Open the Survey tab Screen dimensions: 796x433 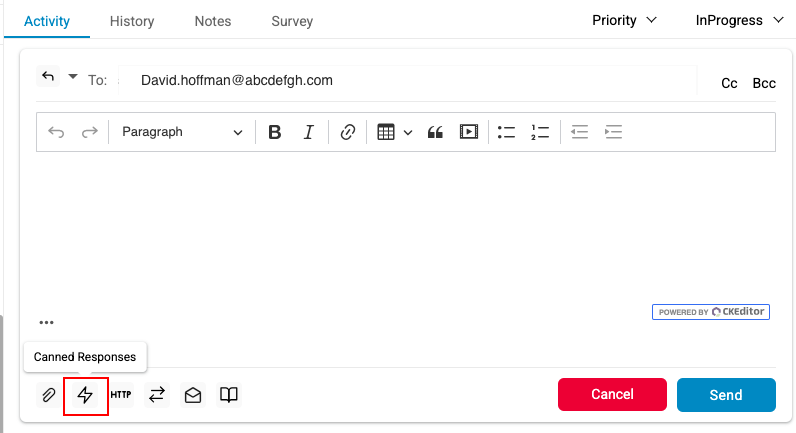(292, 21)
